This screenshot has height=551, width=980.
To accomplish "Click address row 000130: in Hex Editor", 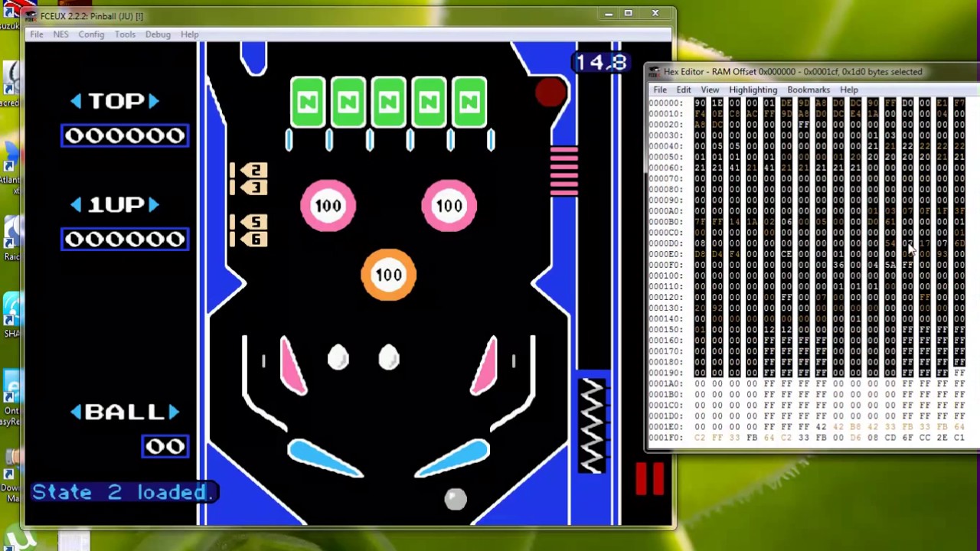I will click(x=665, y=308).
